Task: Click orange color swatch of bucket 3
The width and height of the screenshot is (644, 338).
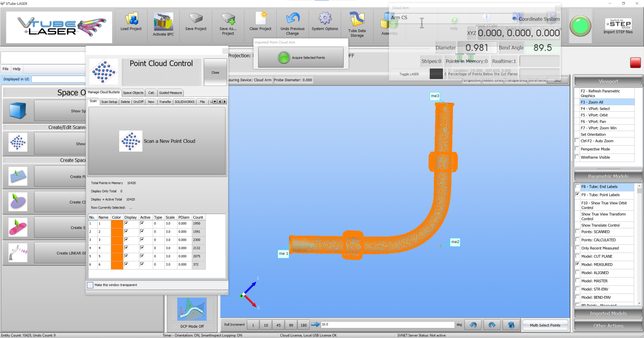Action: point(117,240)
